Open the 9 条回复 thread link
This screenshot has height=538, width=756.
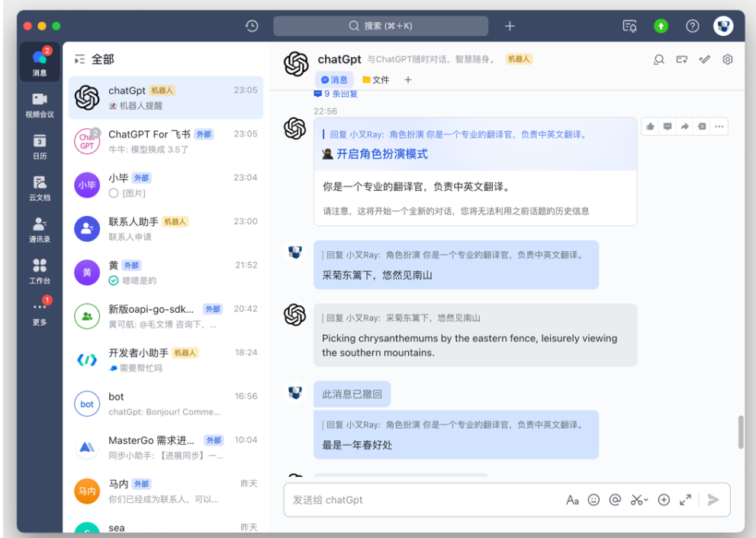tap(336, 94)
